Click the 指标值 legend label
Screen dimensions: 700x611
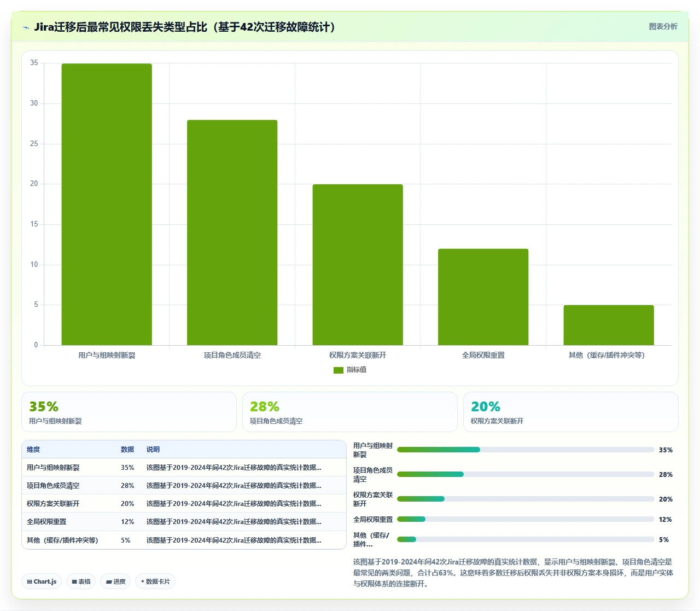[357, 370]
